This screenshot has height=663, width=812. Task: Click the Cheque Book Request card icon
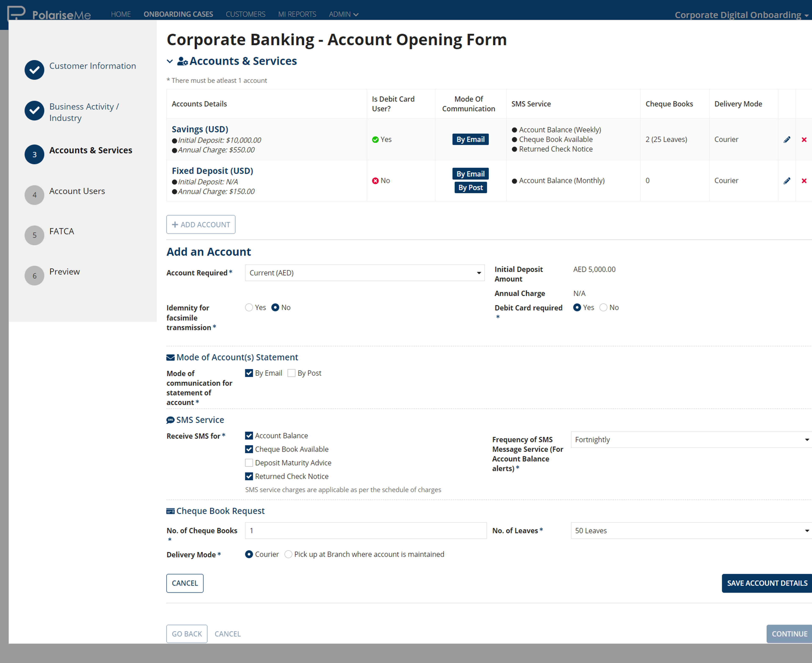click(170, 511)
